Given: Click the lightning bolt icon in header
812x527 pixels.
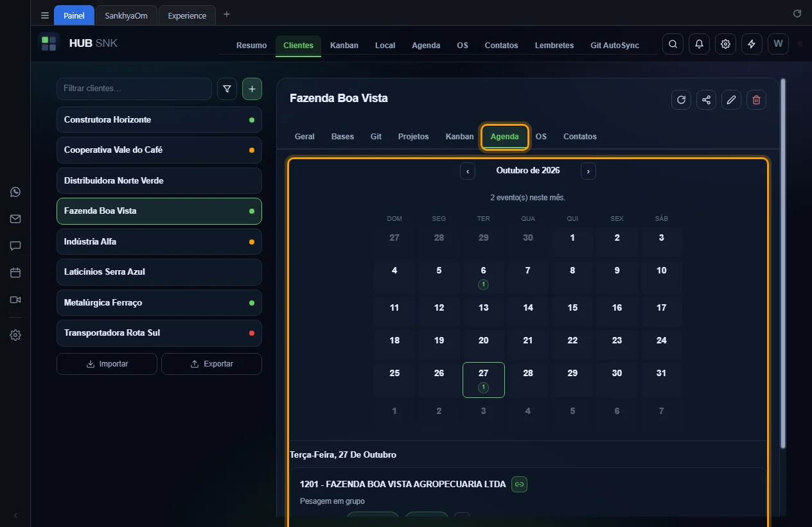Looking at the screenshot, I should click(752, 44).
